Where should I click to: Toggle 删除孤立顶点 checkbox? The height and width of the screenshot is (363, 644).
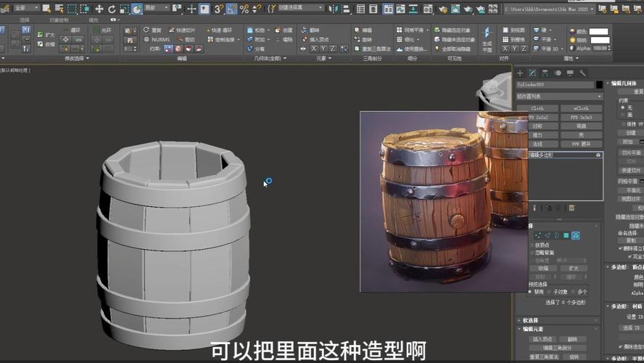pos(620,248)
